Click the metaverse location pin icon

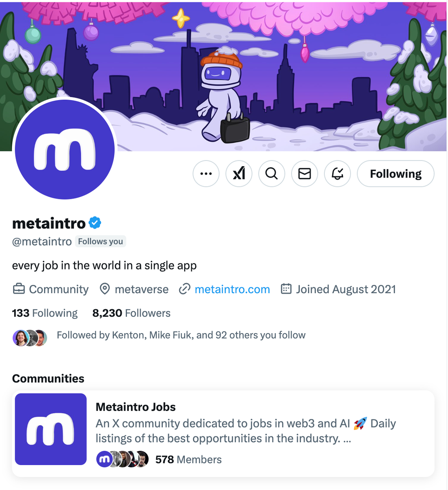click(x=105, y=289)
